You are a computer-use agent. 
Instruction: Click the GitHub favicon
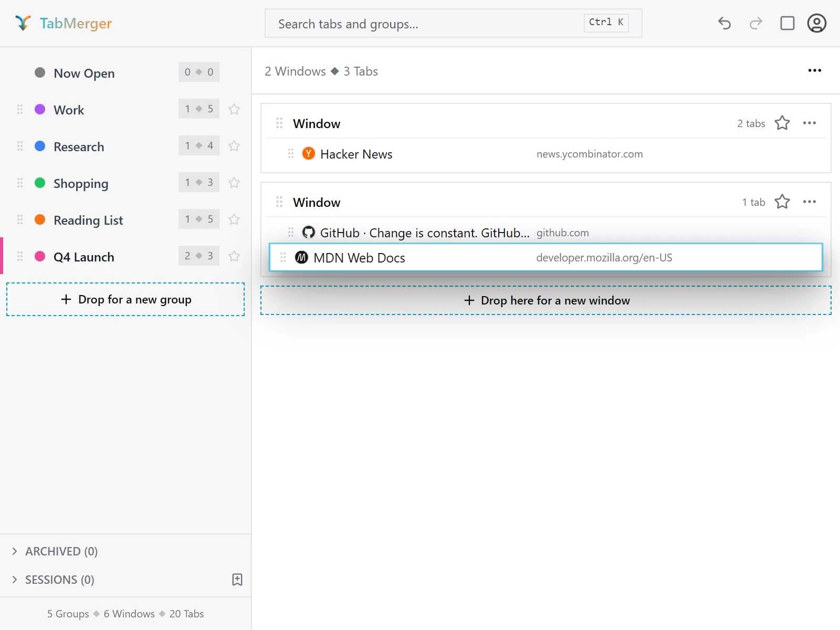tap(309, 232)
